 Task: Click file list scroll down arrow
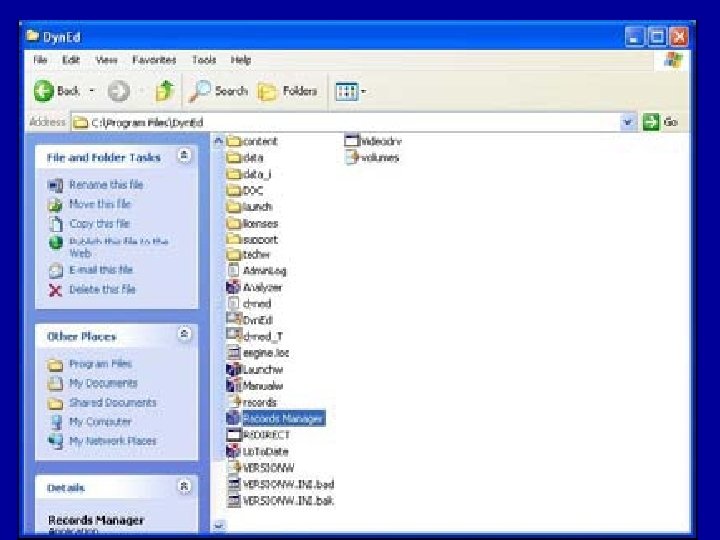click(x=219, y=524)
